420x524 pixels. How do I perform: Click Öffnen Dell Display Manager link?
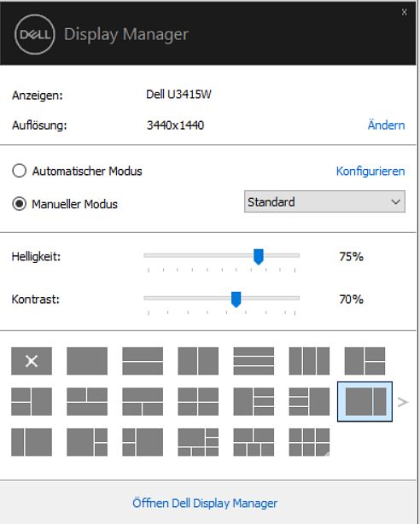pos(205,503)
